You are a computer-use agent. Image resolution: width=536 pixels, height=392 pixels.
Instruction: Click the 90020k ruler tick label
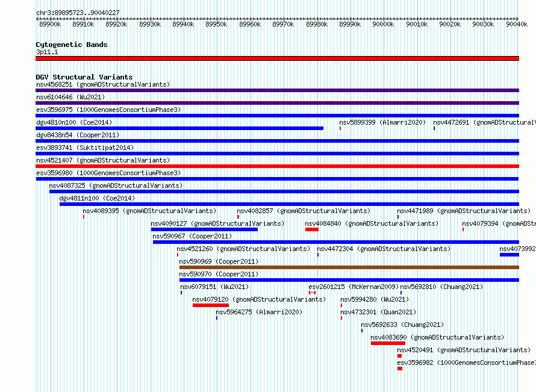(450, 24)
